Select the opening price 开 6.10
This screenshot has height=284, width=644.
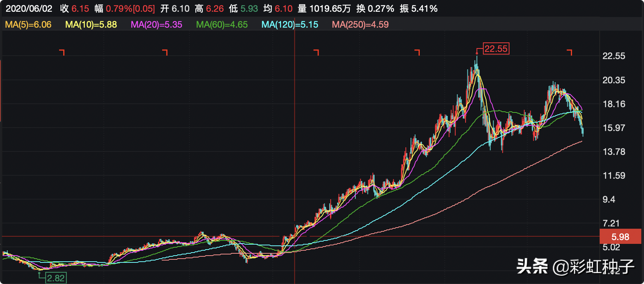point(175,9)
